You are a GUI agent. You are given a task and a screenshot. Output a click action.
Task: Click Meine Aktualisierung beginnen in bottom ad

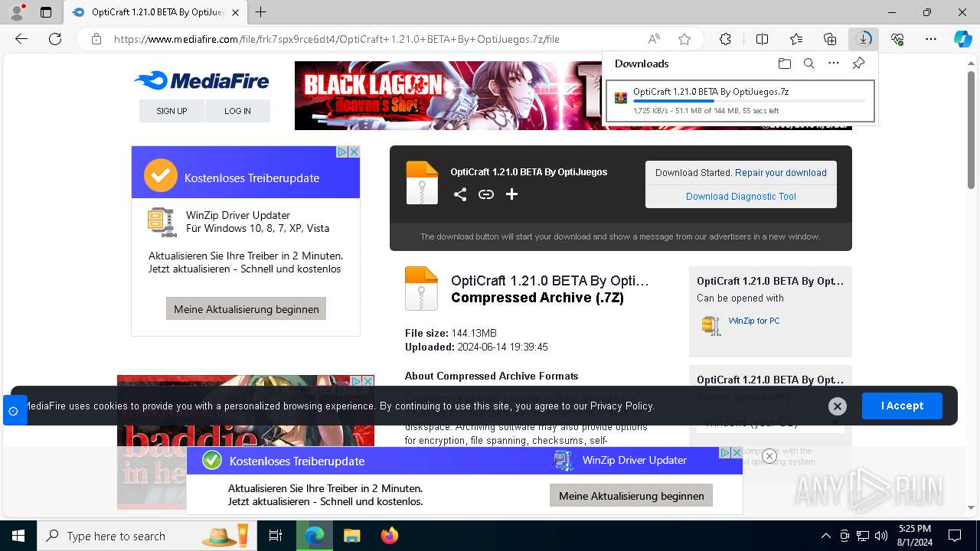[x=632, y=496]
